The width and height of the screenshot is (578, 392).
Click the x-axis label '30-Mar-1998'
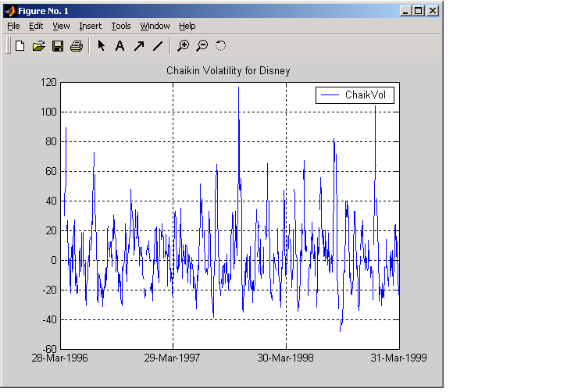285,358
